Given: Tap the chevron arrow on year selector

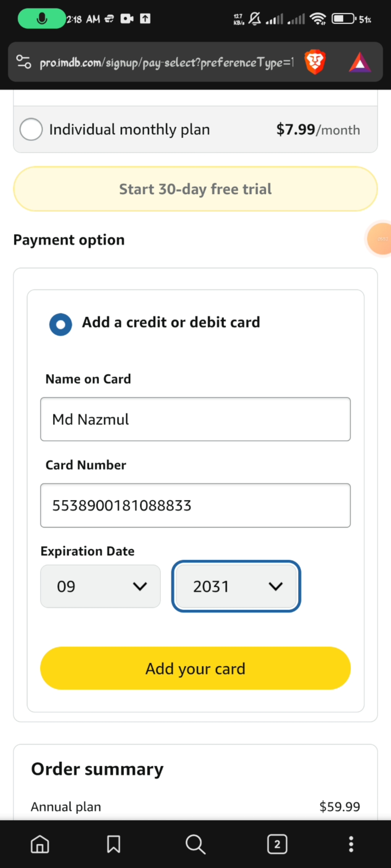Looking at the screenshot, I should [276, 586].
